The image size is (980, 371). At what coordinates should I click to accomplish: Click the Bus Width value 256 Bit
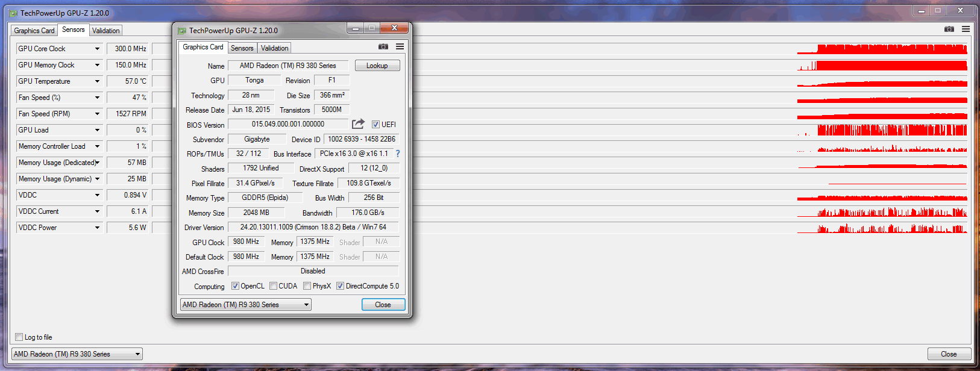374,198
